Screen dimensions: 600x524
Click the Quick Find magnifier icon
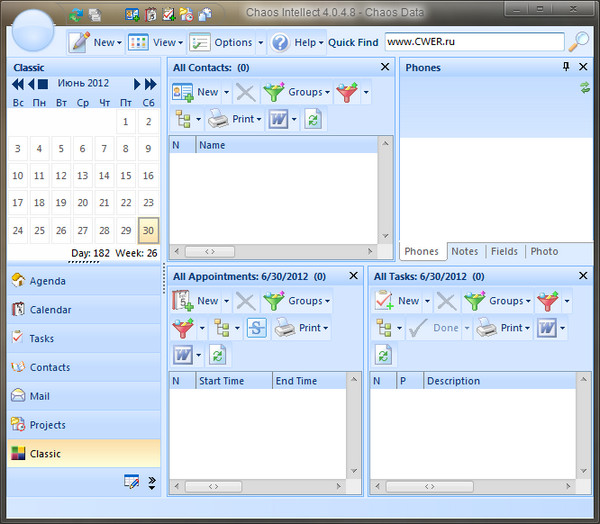(x=579, y=42)
